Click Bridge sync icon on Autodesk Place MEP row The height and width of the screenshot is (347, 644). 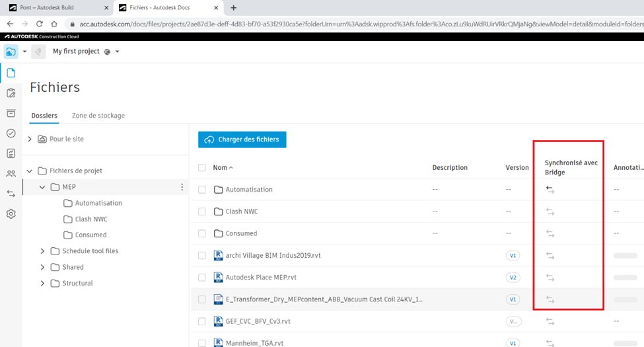(550, 278)
